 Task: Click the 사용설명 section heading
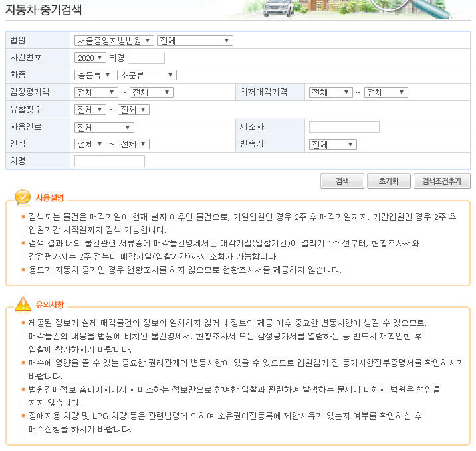tap(50, 198)
